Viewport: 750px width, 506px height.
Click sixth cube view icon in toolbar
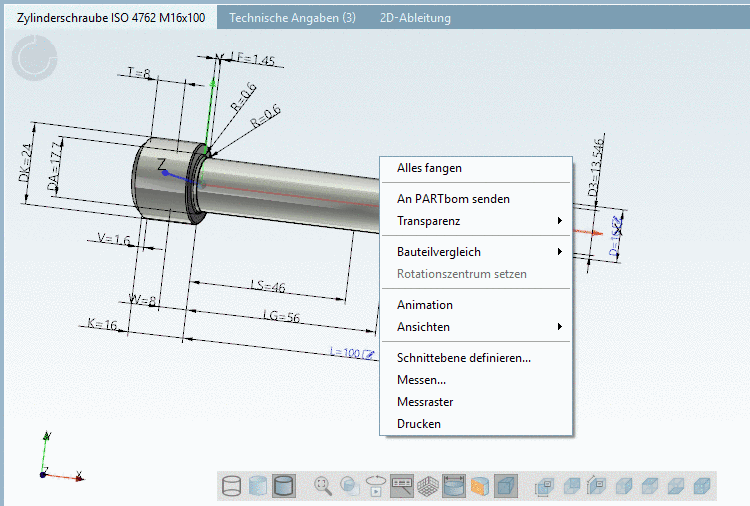click(x=675, y=486)
